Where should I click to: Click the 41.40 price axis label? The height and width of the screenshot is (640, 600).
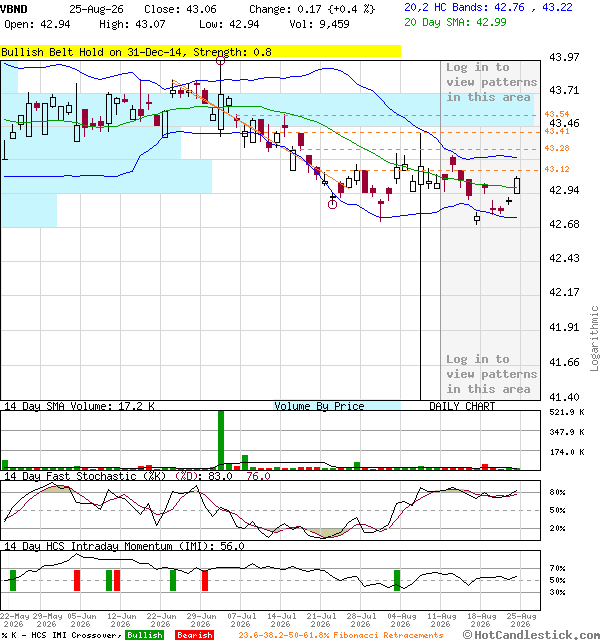pos(564,397)
